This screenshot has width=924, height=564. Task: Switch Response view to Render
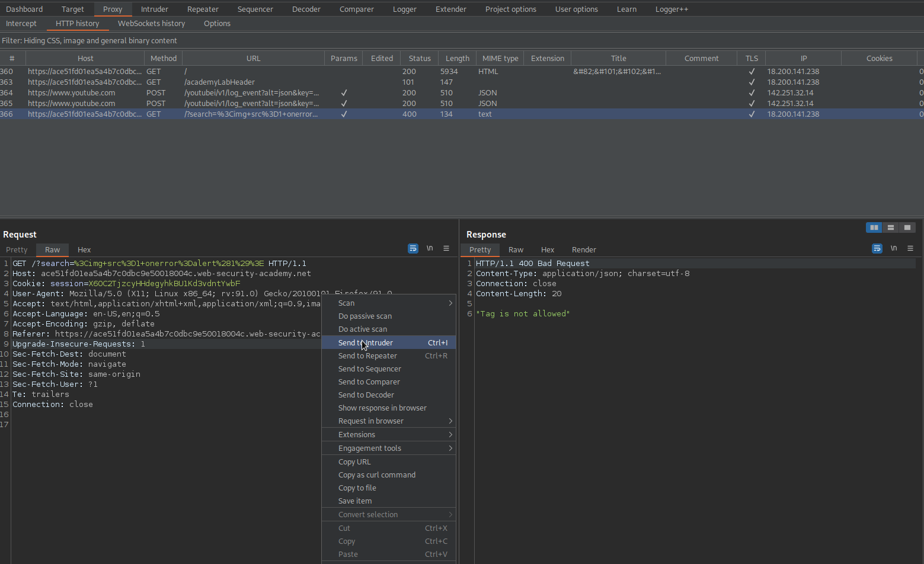coord(584,249)
